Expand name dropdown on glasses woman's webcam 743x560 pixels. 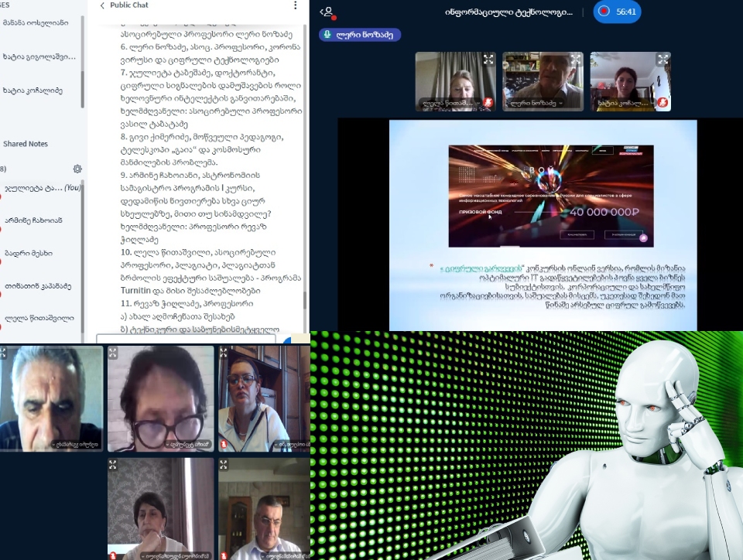(166, 445)
